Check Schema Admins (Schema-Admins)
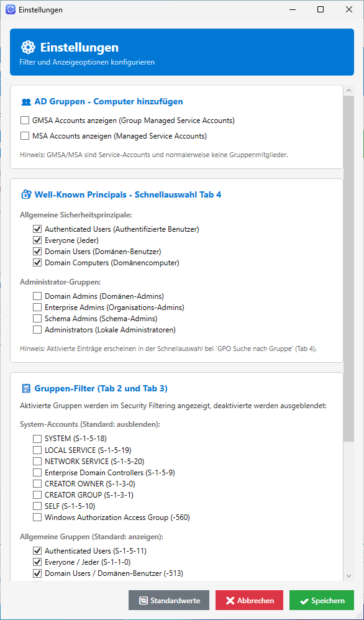Screen dimensions: 364x620 click(37, 318)
